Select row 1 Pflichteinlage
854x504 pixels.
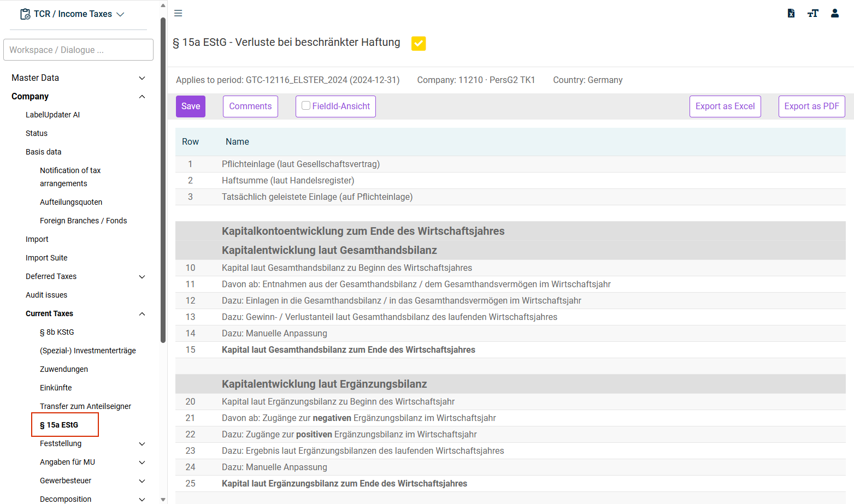(x=510, y=164)
